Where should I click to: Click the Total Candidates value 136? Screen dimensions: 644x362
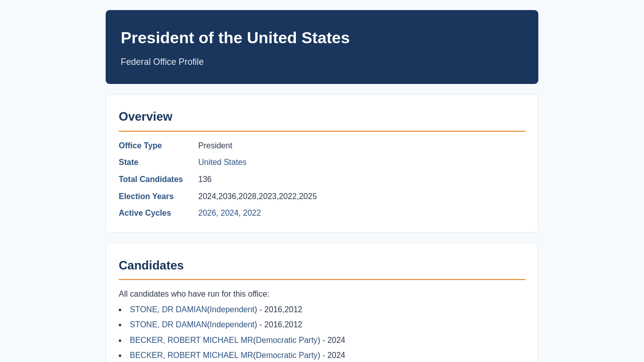(205, 179)
